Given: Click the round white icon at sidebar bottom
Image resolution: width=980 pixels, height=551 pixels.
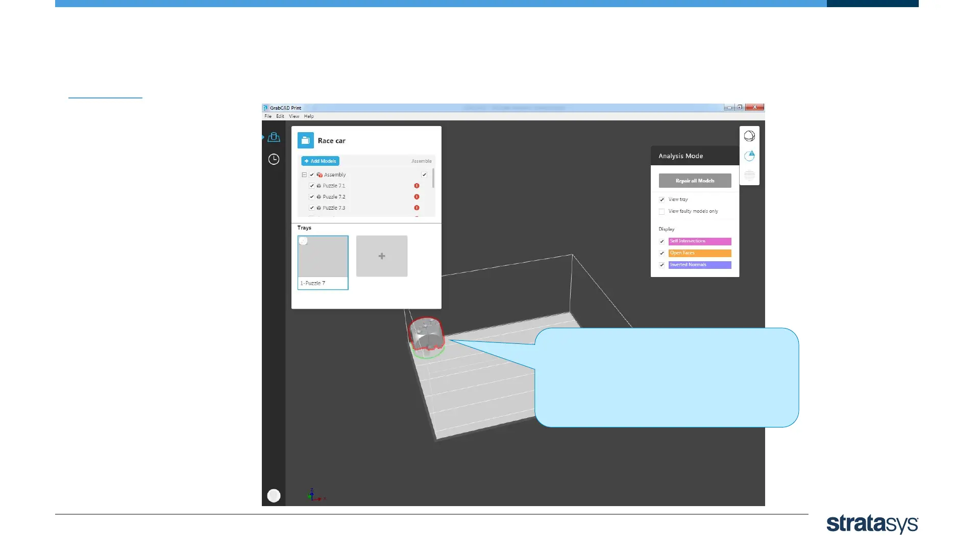Looking at the screenshot, I should pos(274,495).
